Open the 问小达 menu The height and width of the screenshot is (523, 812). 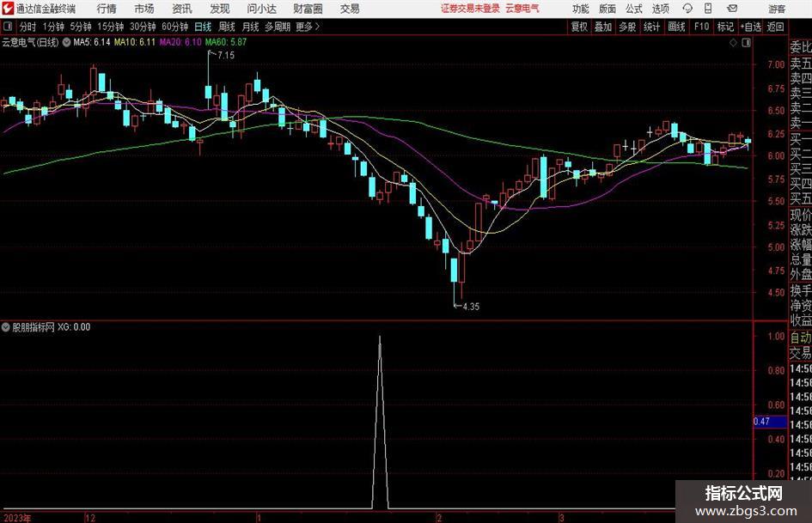(x=261, y=9)
